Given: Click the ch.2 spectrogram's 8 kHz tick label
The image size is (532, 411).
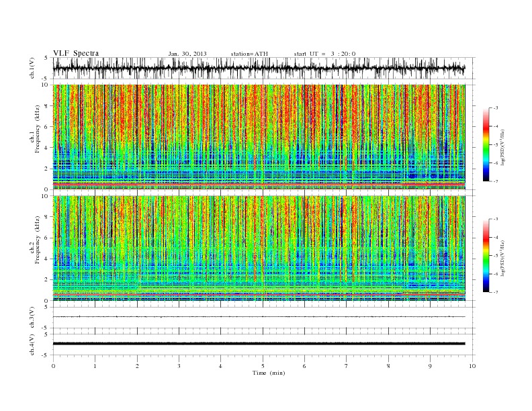Looking at the screenshot, I should 47,217.
